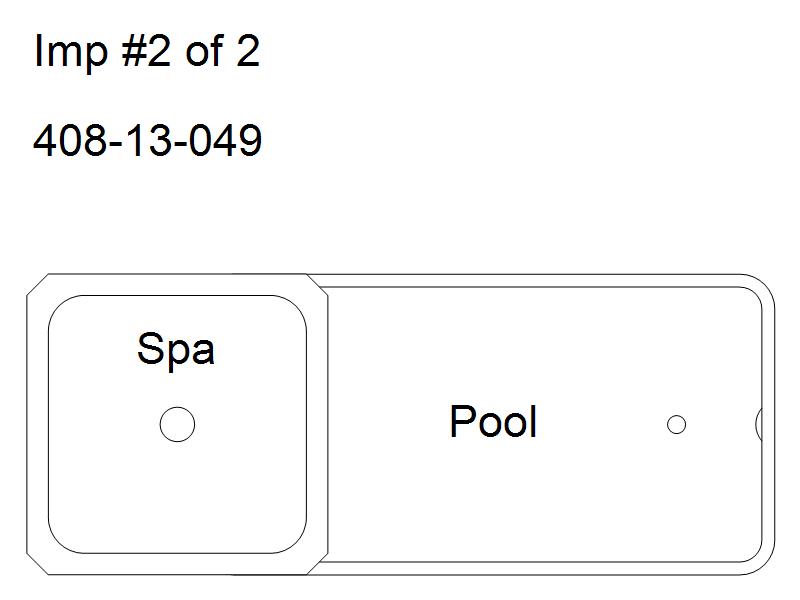The image size is (800, 600).
Task: Select the "Spa" text label
Action: 176,349
